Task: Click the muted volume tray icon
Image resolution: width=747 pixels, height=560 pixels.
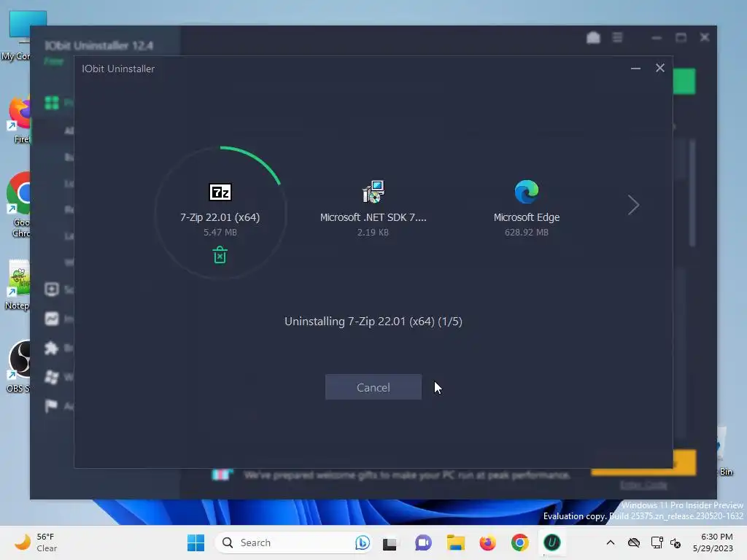Action: tap(676, 542)
